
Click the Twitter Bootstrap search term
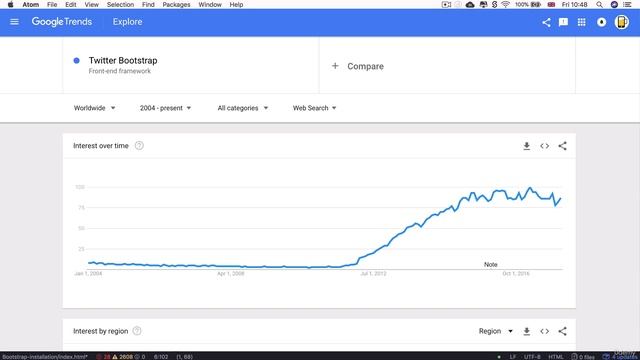(123, 60)
